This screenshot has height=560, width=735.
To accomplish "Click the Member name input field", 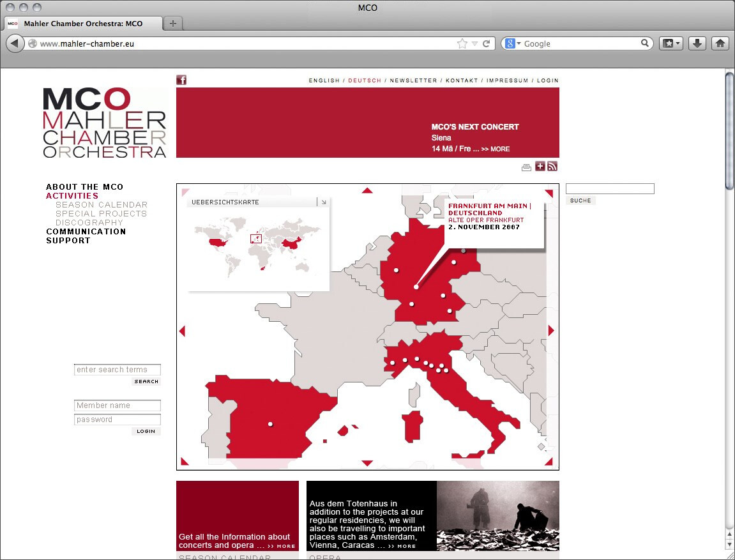I will click(117, 405).
